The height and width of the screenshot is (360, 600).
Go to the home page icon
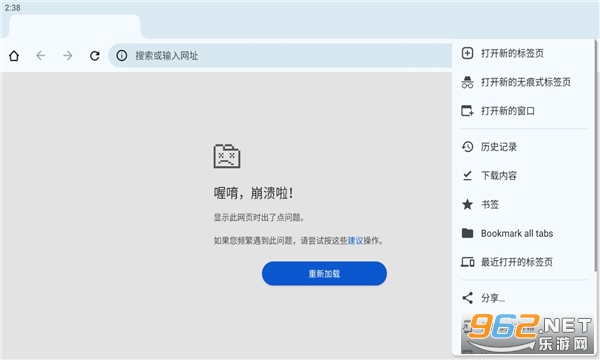click(x=14, y=56)
